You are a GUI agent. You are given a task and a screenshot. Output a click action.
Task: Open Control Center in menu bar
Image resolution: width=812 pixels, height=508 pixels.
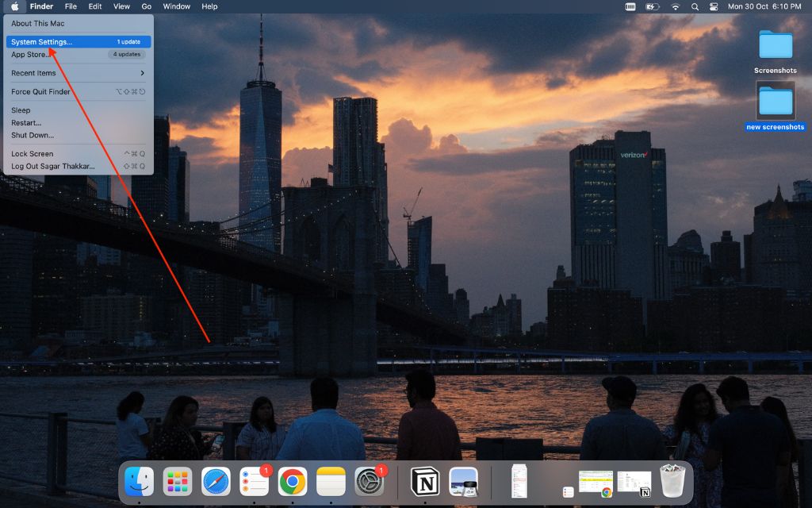pos(713,6)
